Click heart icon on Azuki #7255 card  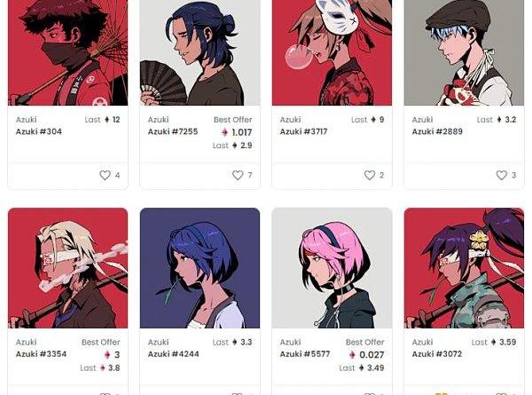(238, 175)
